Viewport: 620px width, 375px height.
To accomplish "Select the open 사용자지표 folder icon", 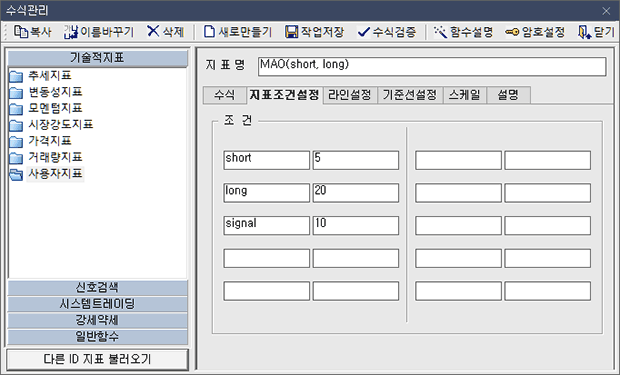I will coord(16,174).
